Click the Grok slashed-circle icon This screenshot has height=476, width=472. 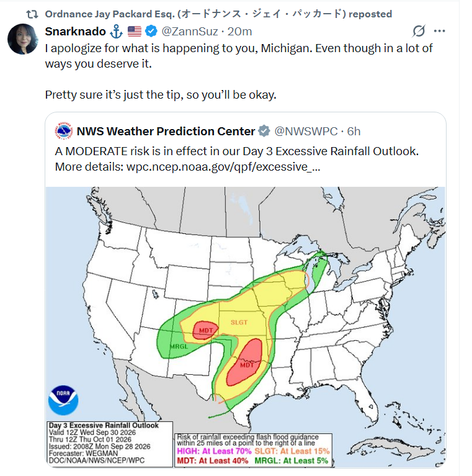(419, 31)
